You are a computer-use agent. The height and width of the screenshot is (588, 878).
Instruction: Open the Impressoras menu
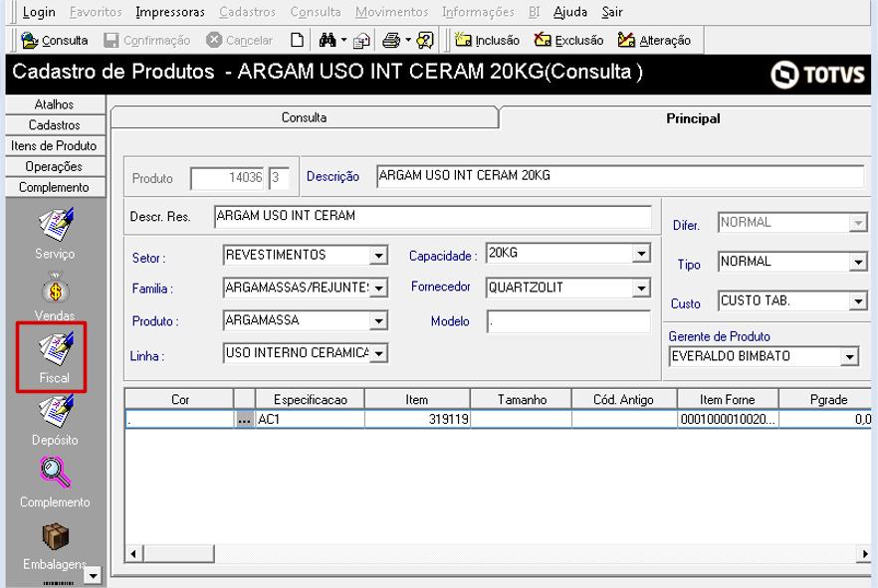point(170,12)
